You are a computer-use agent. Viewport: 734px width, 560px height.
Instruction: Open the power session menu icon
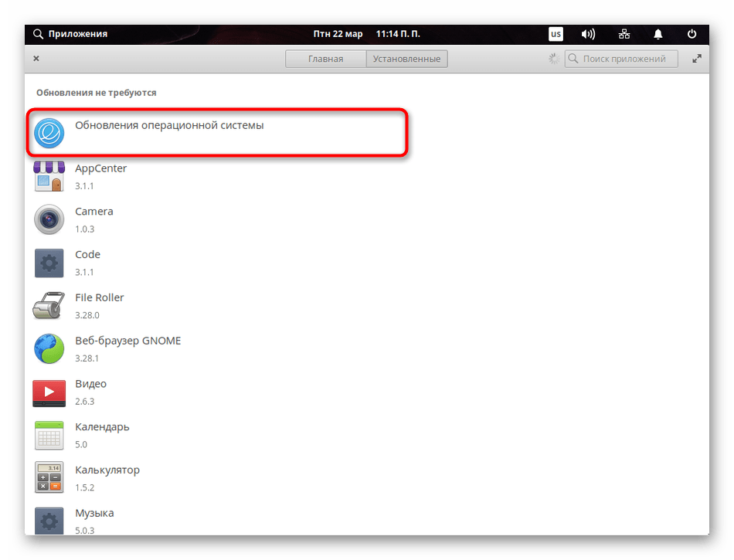pyautogui.click(x=692, y=34)
